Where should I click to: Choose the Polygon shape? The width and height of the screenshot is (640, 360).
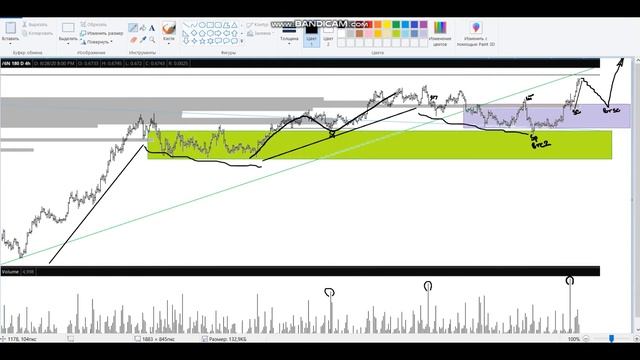[x=226, y=25]
